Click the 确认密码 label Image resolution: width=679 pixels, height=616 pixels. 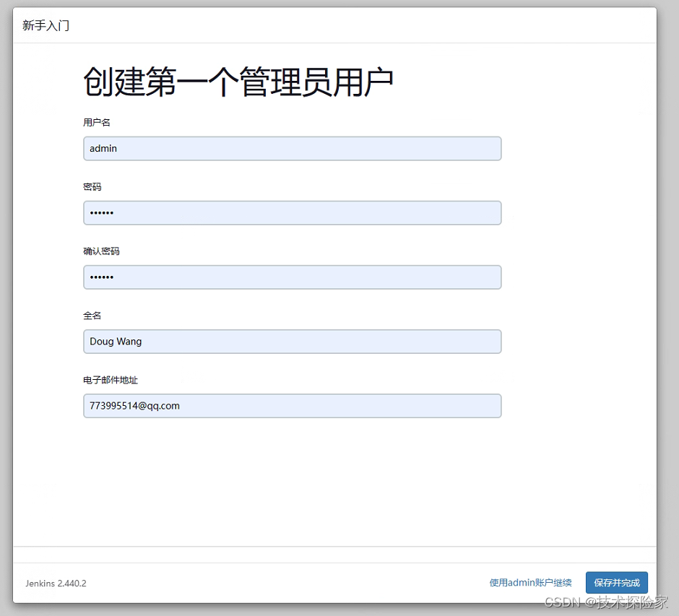click(101, 251)
